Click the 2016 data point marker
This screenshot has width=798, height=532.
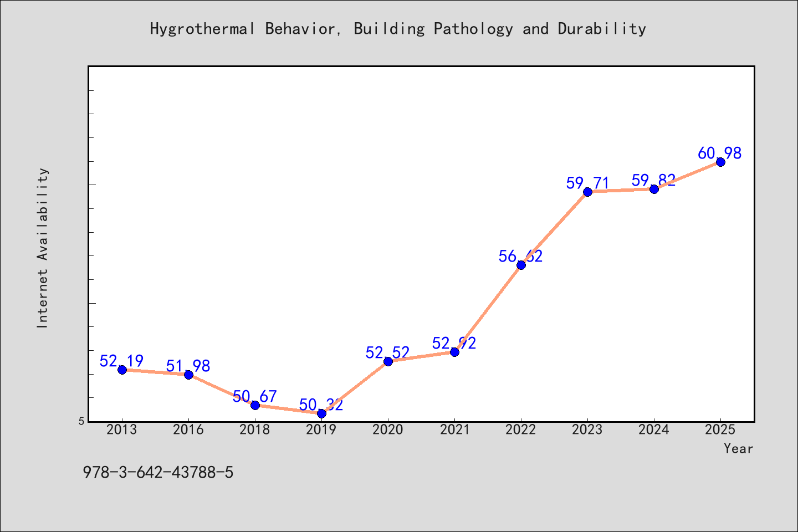pyautogui.click(x=188, y=375)
